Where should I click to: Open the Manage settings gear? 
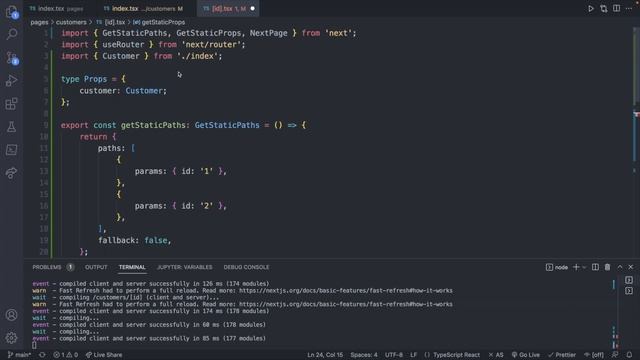click(x=12, y=338)
